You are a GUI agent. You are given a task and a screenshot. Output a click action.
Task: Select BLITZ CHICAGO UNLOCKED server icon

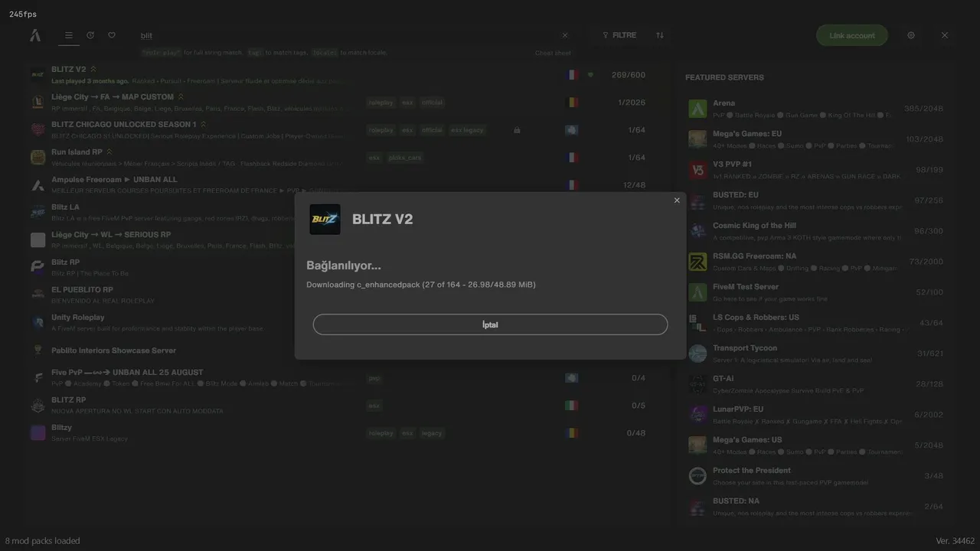click(x=38, y=130)
